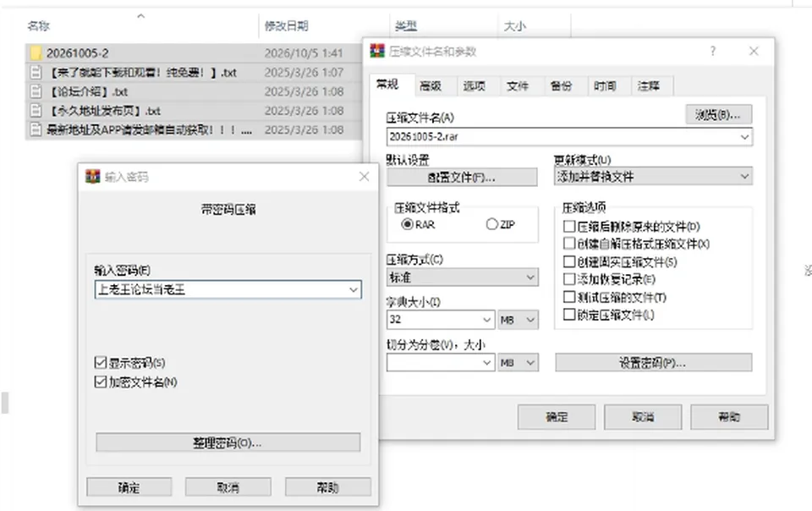Tick the 测试压缩的文件(T) checkbox
Screen dimensions: 812x511
point(569,297)
